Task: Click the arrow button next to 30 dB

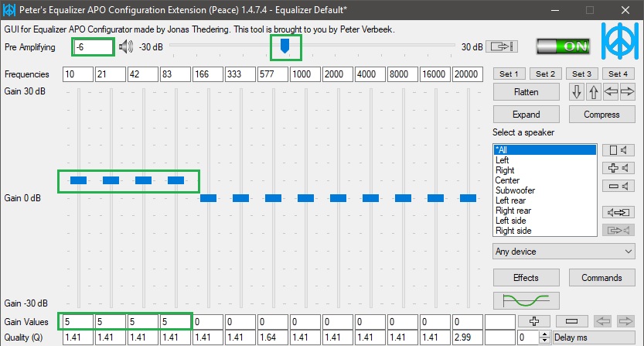Action: 502,46
